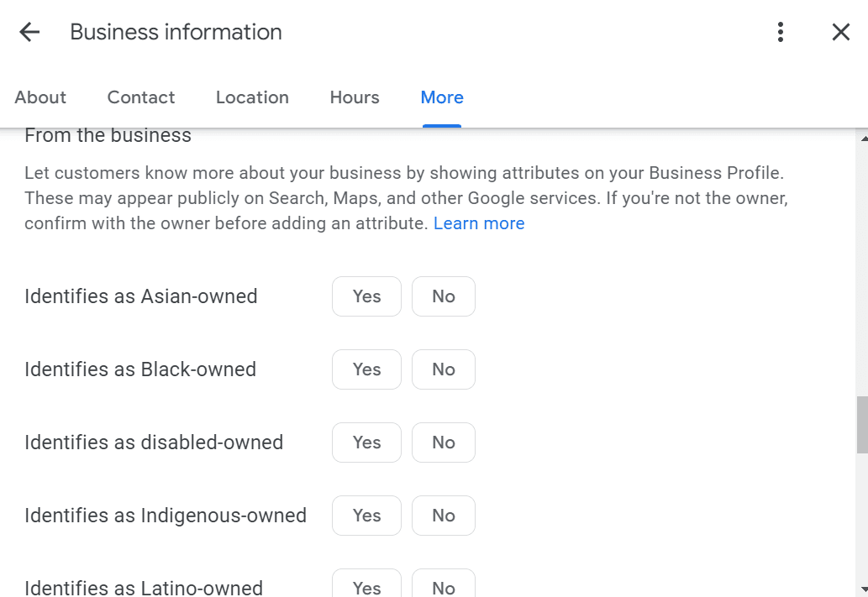Open the Location tab

(252, 97)
